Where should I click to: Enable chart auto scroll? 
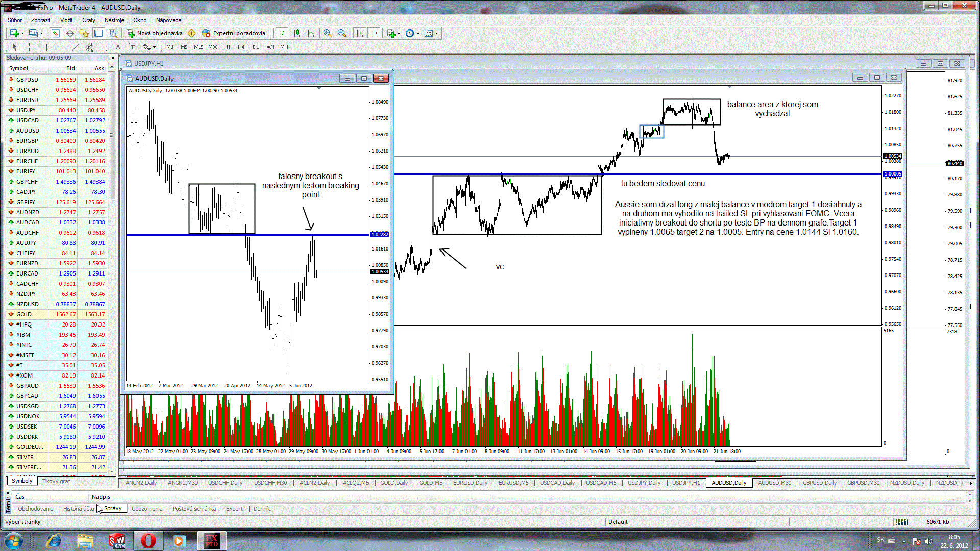click(360, 33)
